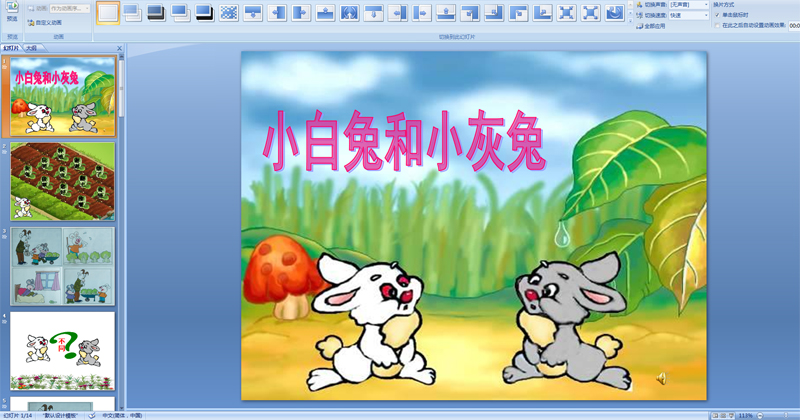Click Apply To All (全部应用)
The width and height of the screenshot is (800, 420).
pos(651,26)
